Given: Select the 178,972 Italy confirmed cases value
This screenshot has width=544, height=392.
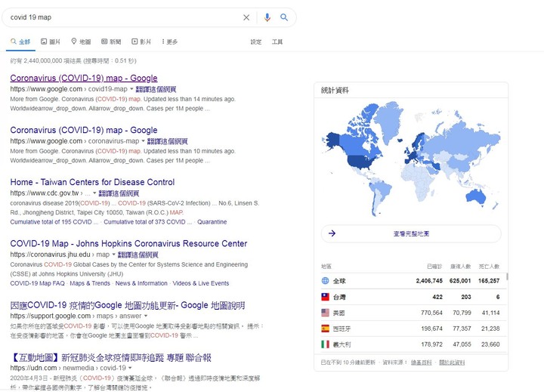Looking at the screenshot, I should [x=431, y=344].
